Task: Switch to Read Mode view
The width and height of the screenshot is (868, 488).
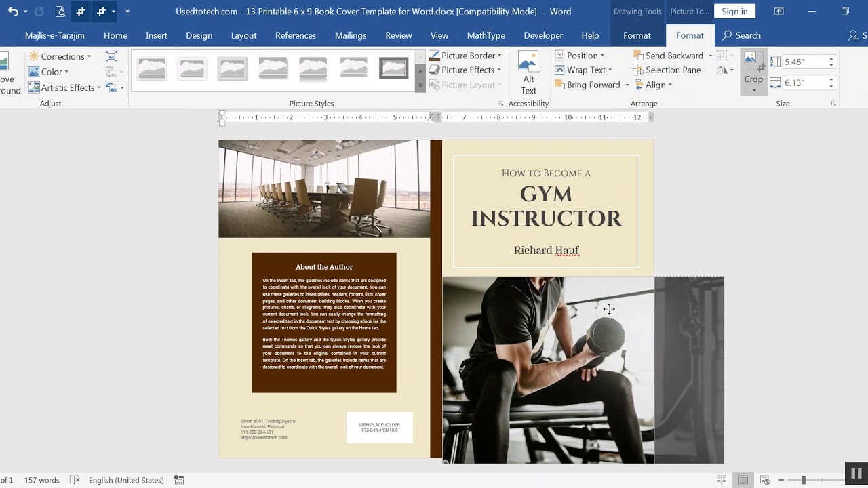Action: click(722, 480)
